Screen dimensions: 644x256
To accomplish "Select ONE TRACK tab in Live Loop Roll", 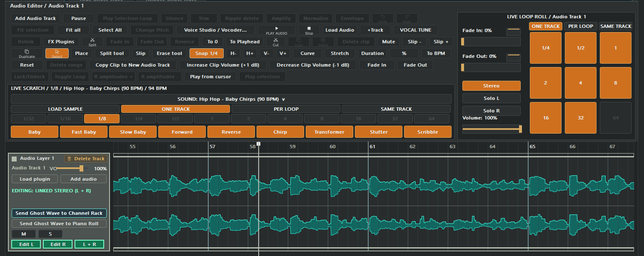I will 545,26.
